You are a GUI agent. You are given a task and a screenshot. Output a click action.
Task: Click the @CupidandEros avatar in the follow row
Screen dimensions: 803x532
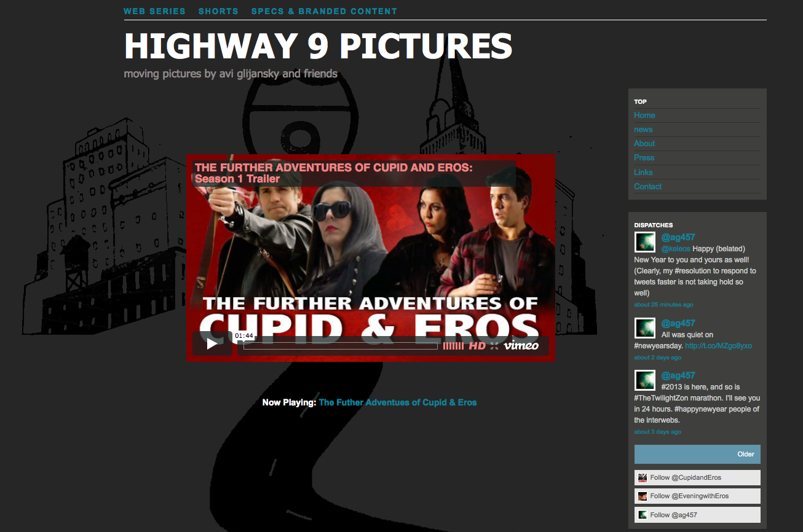pos(643,477)
